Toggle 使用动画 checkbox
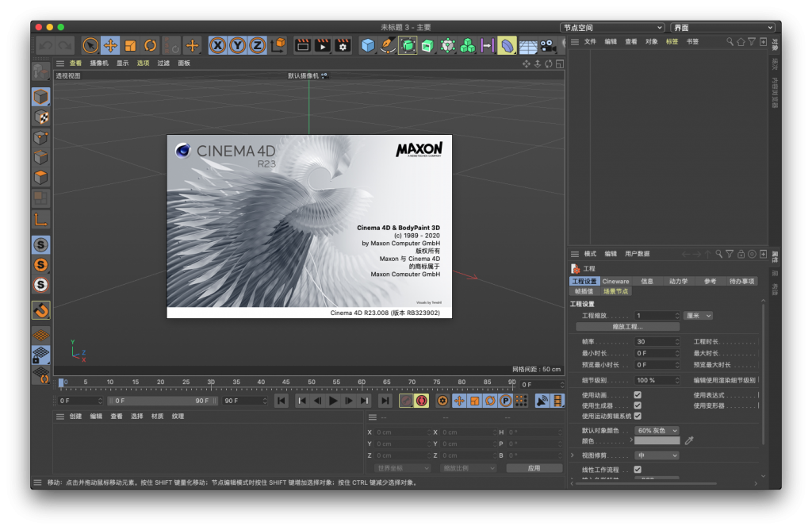812x530 pixels. coord(638,395)
